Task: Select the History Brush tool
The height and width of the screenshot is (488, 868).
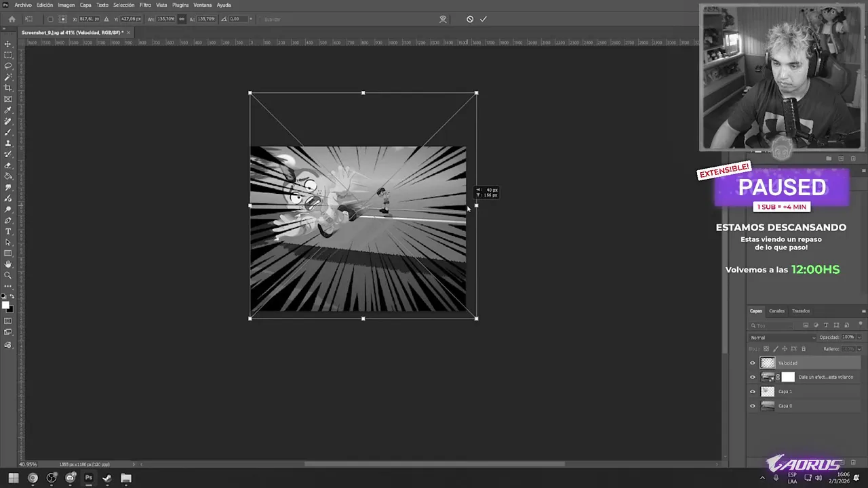Action: (x=8, y=155)
